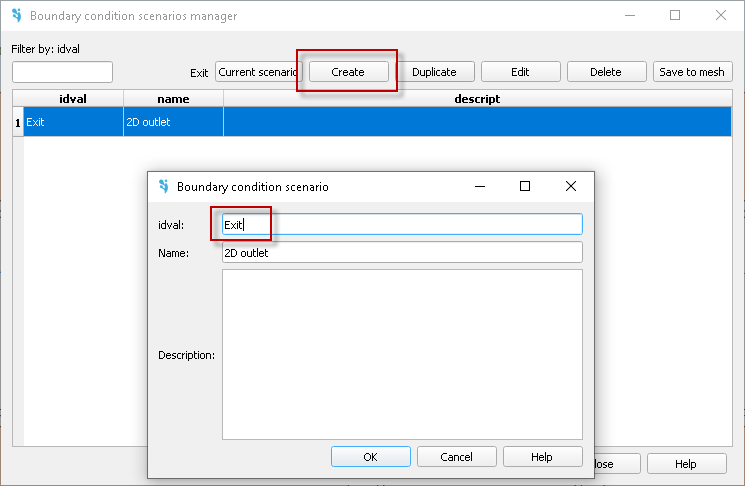
Task: Maximize the Boundary condition scenario dialog
Action: coord(524,186)
